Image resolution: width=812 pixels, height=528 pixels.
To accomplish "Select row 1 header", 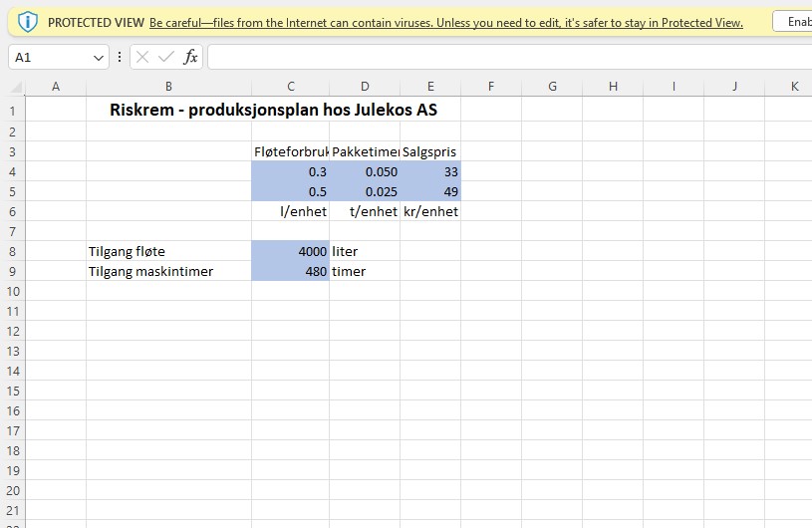I will 12,111.
